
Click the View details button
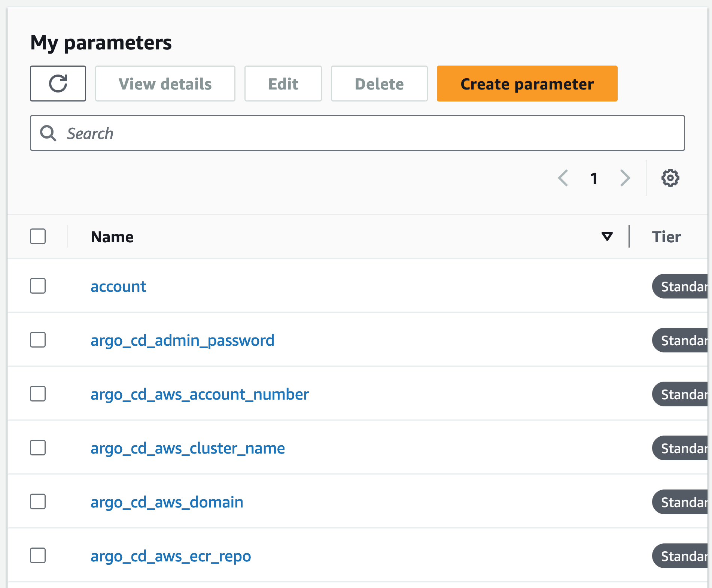165,84
